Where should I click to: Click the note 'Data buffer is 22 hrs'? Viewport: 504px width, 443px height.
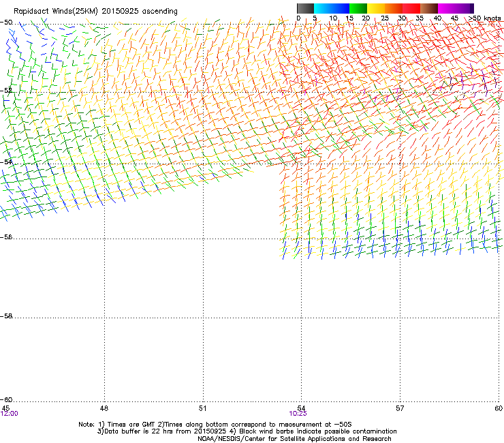click(139, 431)
